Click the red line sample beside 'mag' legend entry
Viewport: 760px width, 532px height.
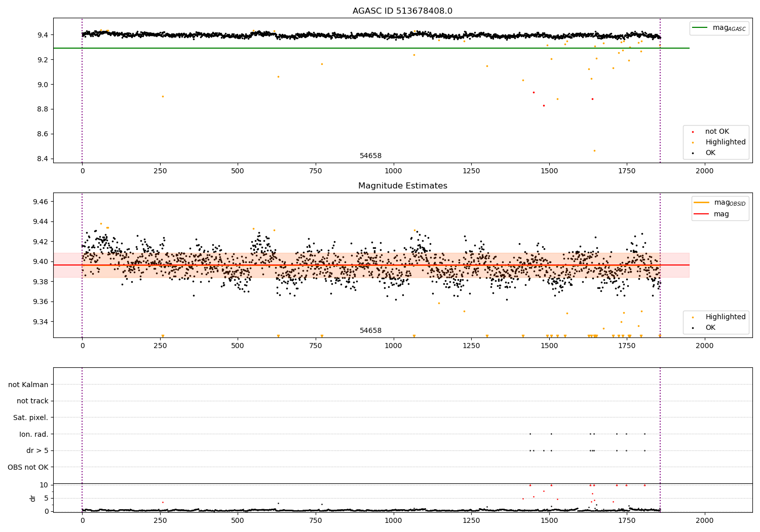[x=702, y=214]
